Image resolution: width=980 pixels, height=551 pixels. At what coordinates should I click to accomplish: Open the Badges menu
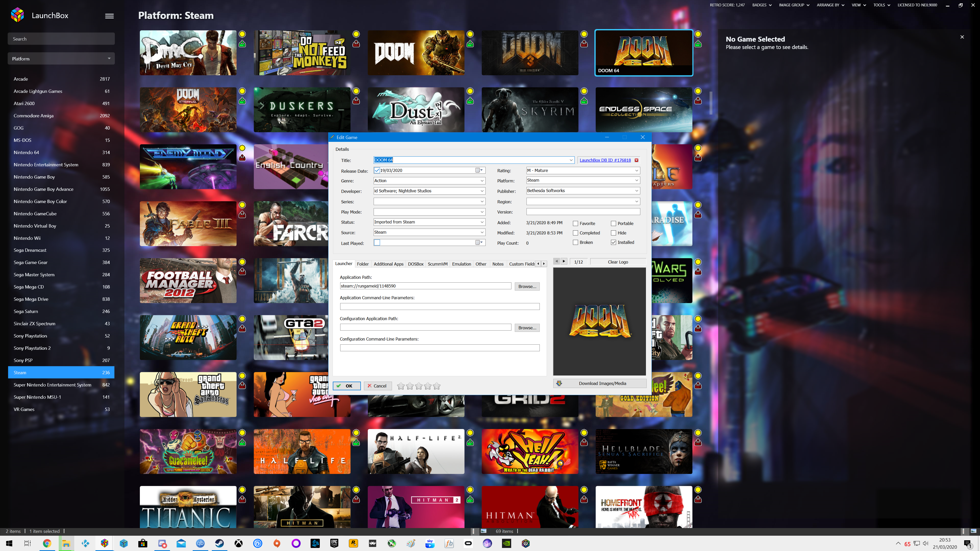[762, 5]
